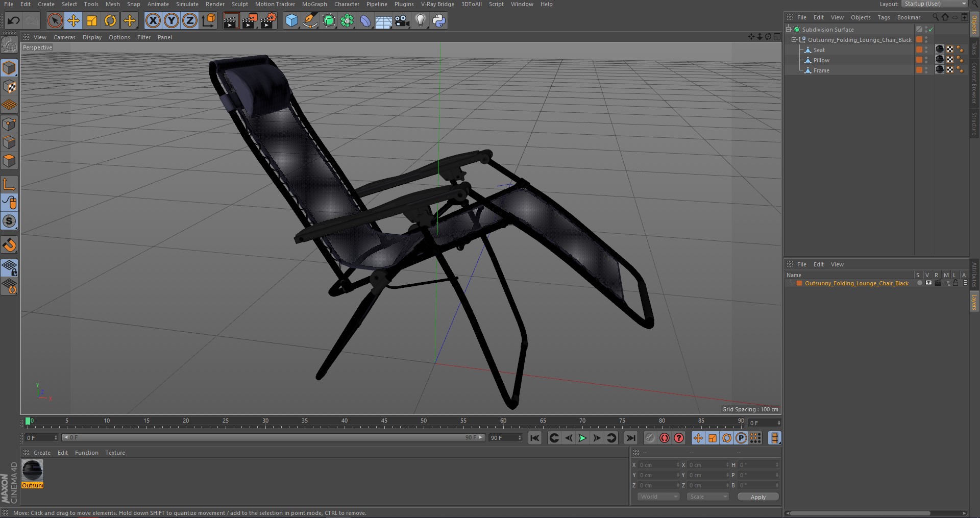Image resolution: width=980 pixels, height=518 pixels.
Task: Add a Light object
Action: tap(420, 21)
